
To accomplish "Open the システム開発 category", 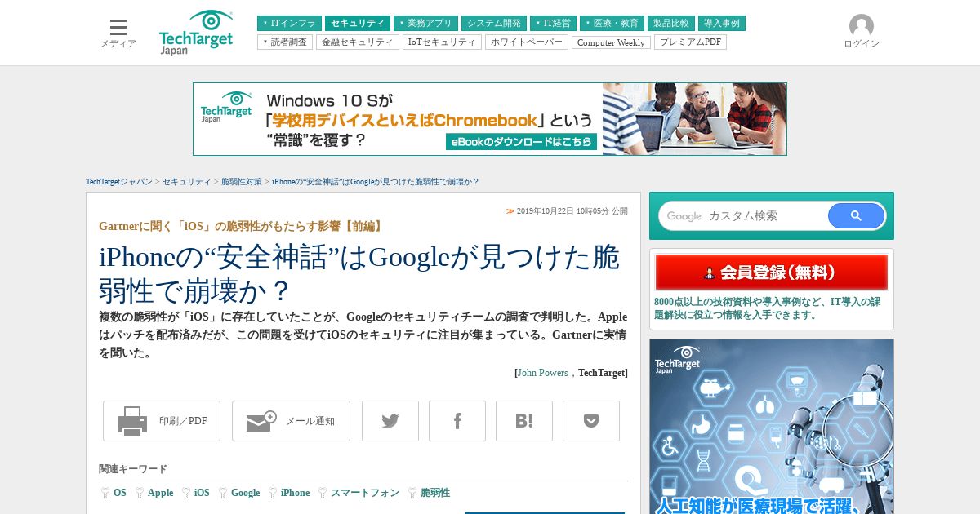I will [x=494, y=24].
